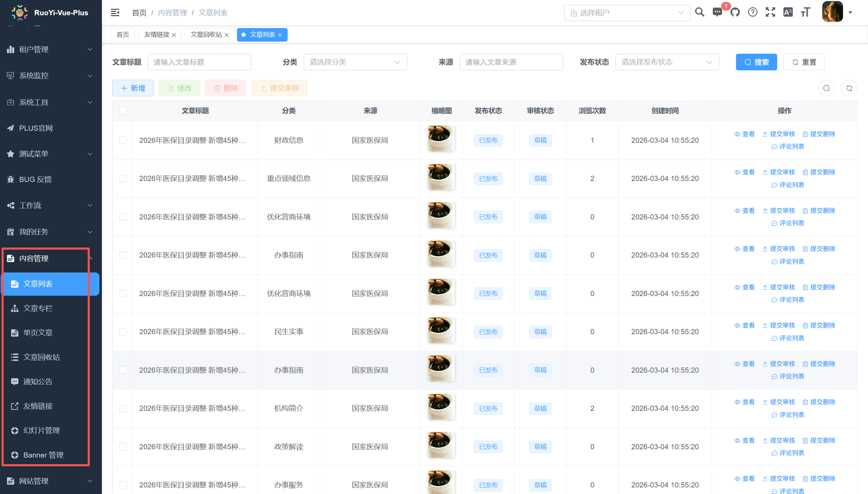This screenshot has width=868, height=494.
Task: Click the 已发布 tag in the 政策解读 row
Action: (x=488, y=447)
